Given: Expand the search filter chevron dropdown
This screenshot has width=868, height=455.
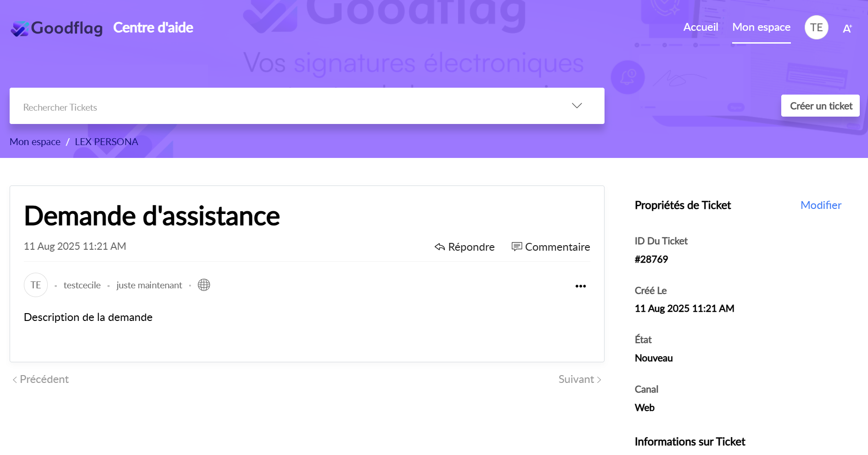Looking at the screenshot, I should coord(577,106).
